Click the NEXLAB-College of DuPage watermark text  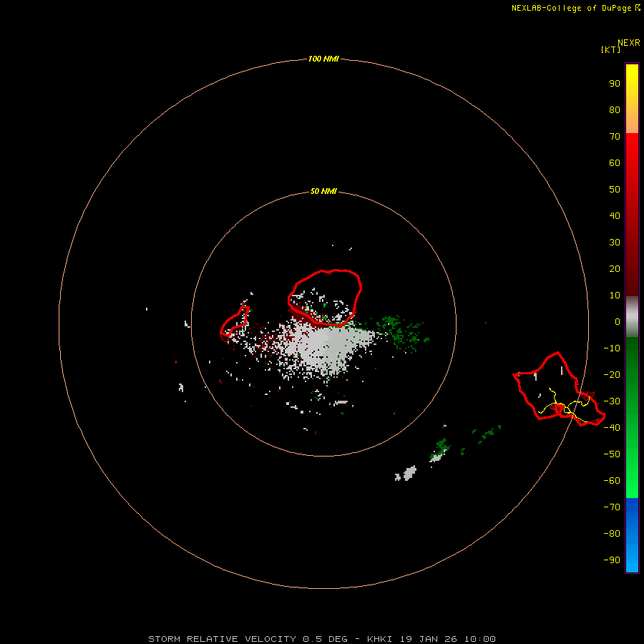point(576,8)
